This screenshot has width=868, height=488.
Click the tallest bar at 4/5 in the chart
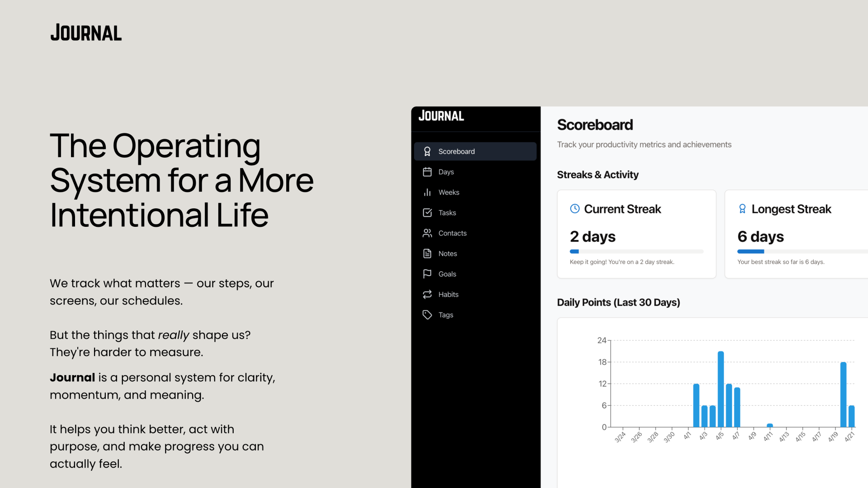coord(721,389)
